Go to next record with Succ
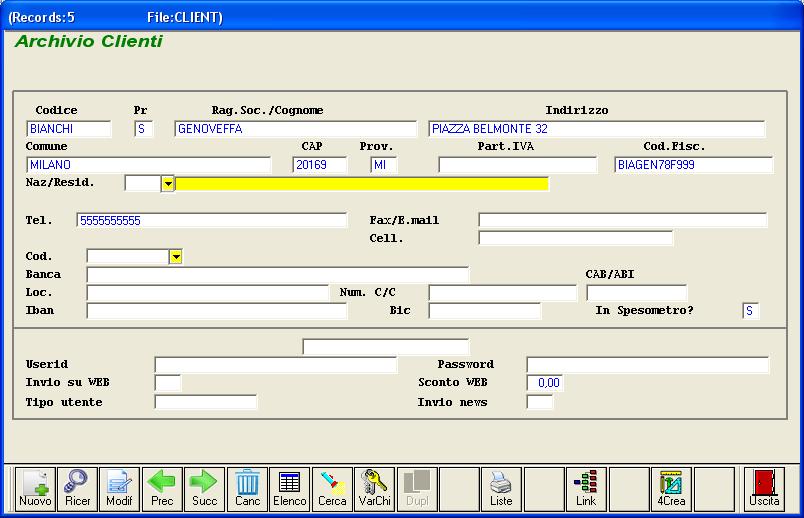The image size is (804, 518). tap(205, 489)
